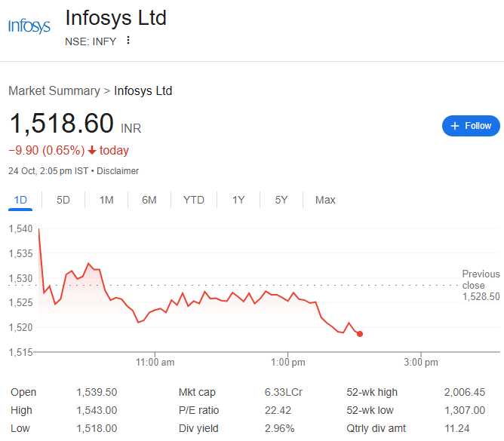Switch to the 1Y chart view
Viewport: 504px width, 441px height.
coord(238,200)
